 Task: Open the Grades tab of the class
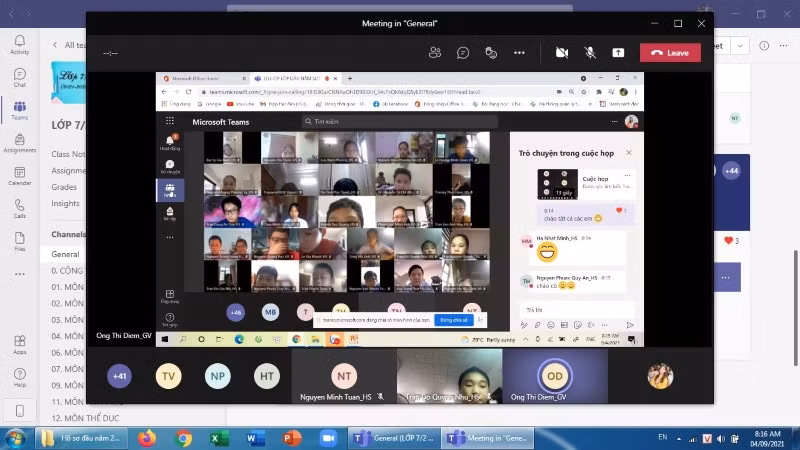[x=65, y=187]
